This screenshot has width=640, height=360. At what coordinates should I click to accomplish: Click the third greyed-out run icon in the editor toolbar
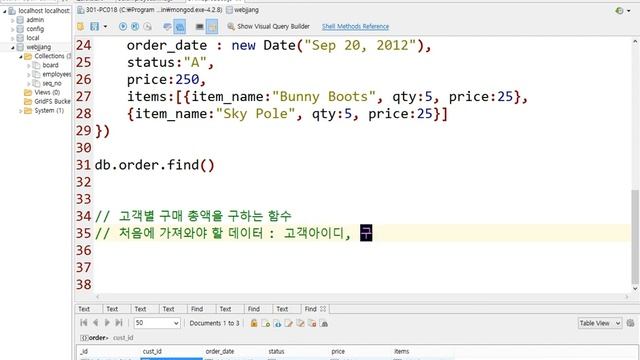coord(148,27)
